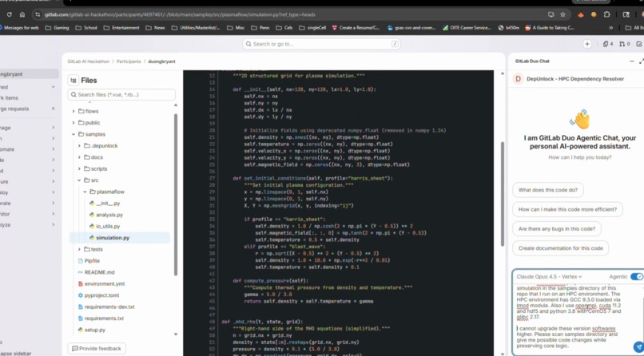Open setup.py file
Image resolution: width=644 pixels, height=356 pixels.
(95, 330)
